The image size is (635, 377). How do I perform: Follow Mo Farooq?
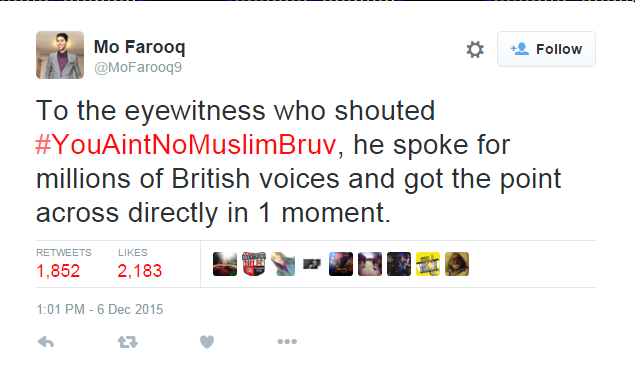[546, 49]
